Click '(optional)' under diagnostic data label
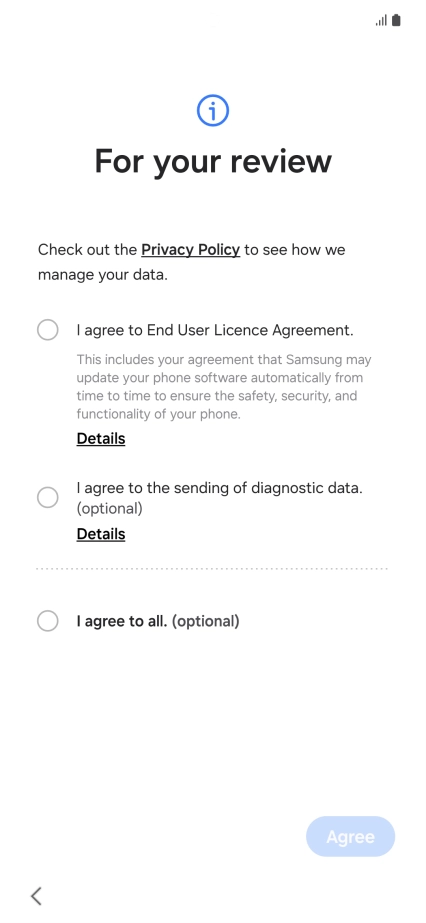This screenshot has width=426, height=923. (109, 508)
